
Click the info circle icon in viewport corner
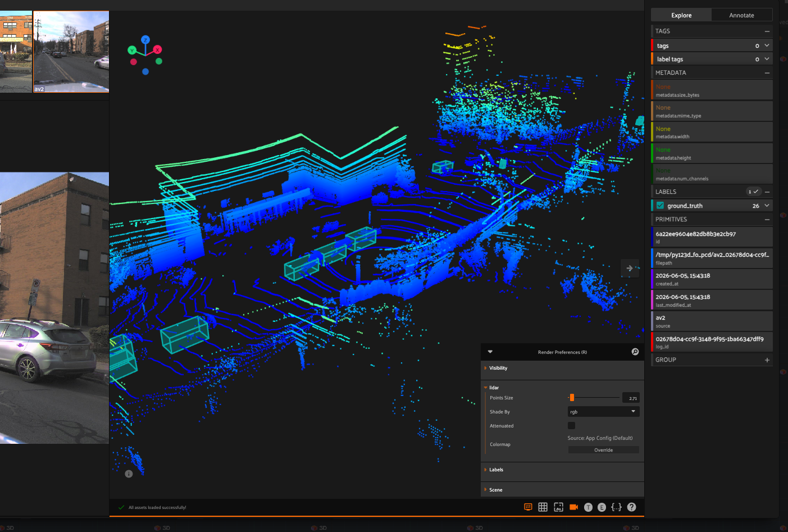click(x=129, y=474)
